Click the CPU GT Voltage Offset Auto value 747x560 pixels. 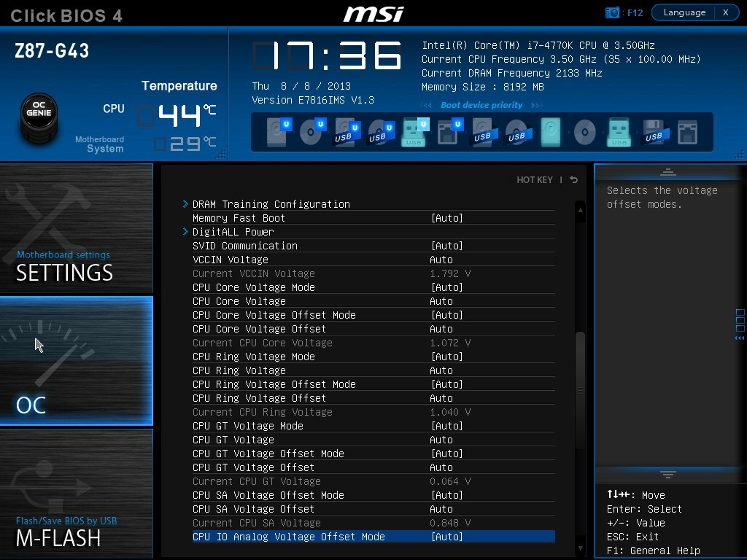(x=441, y=467)
